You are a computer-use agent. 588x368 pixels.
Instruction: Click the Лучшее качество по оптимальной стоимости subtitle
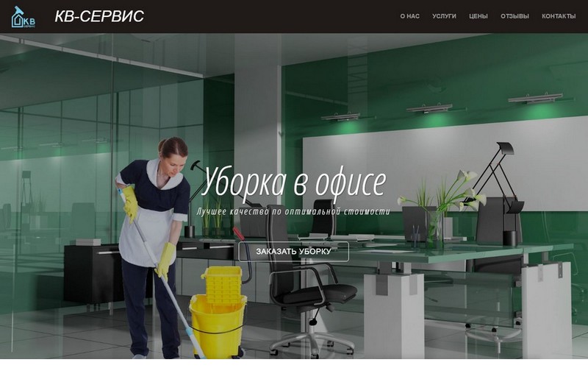(293, 211)
